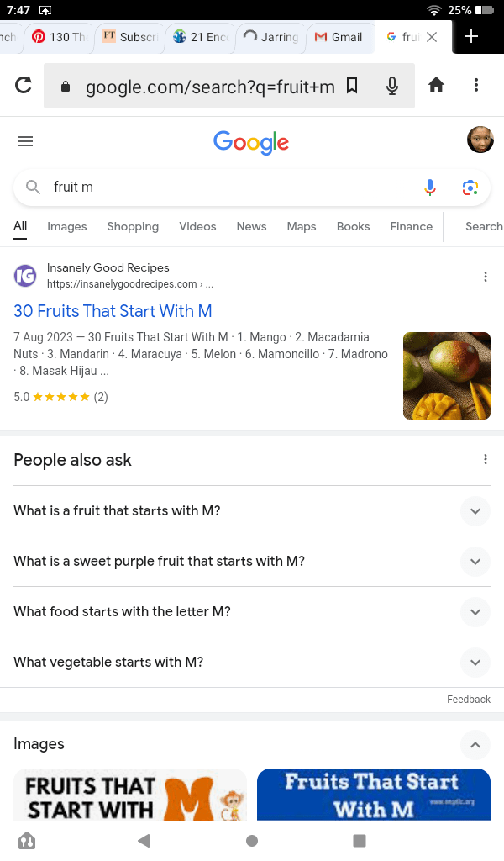Switch to the Images search filter
The width and height of the screenshot is (504, 861).
[x=67, y=226]
